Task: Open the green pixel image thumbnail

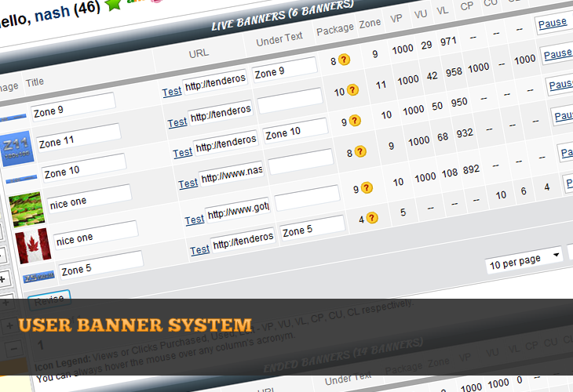Action: 27,209
